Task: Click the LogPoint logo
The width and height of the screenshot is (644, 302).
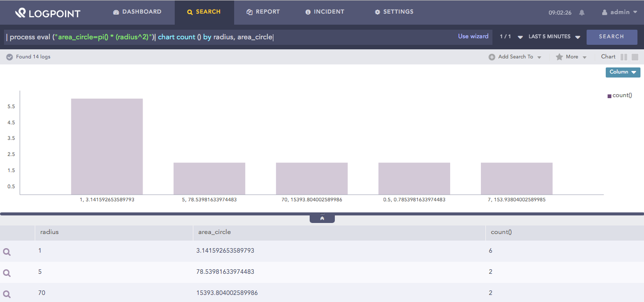Action: tap(47, 13)
